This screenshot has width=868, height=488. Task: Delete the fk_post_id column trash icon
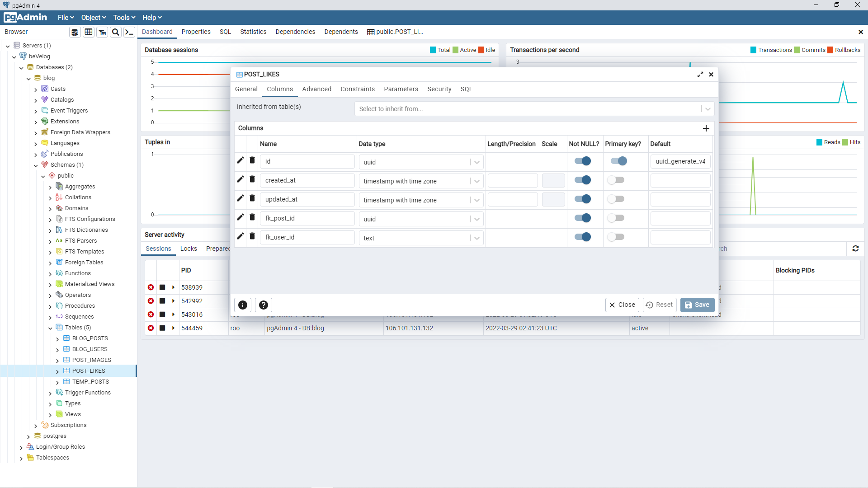252,217
